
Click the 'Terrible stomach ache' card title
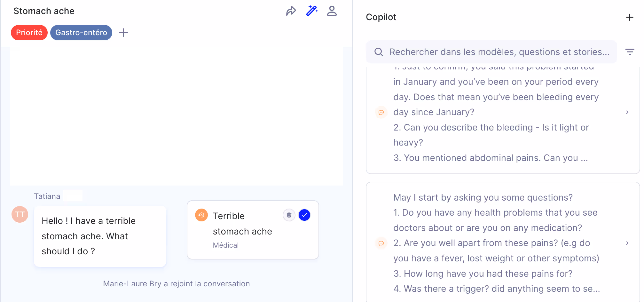tap(242, 224)
